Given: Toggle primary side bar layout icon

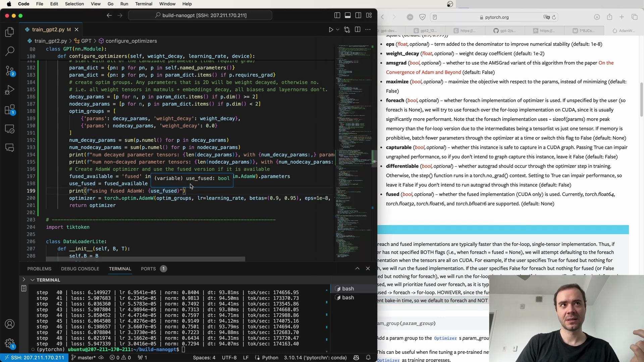Looking at the screenshot, I should click(337, 15).
